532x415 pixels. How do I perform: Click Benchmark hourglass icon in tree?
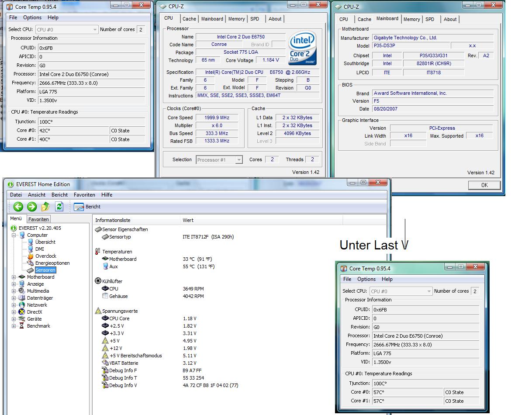pos(22,326)
